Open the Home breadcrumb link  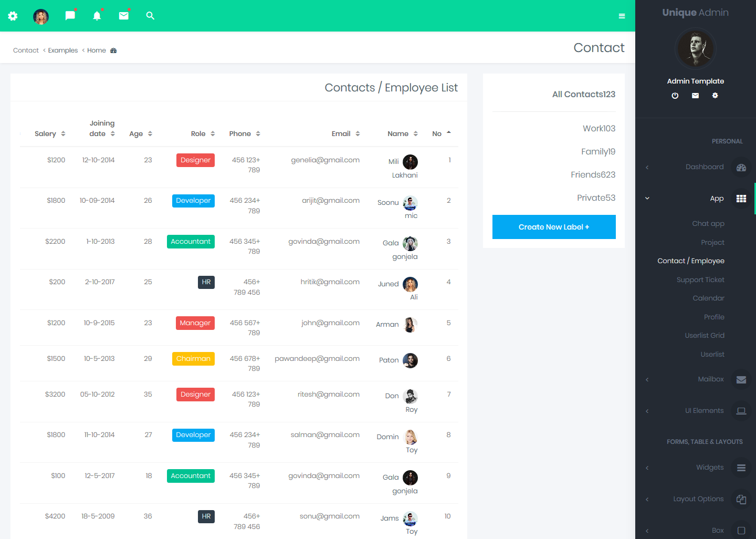click(96, 50)
